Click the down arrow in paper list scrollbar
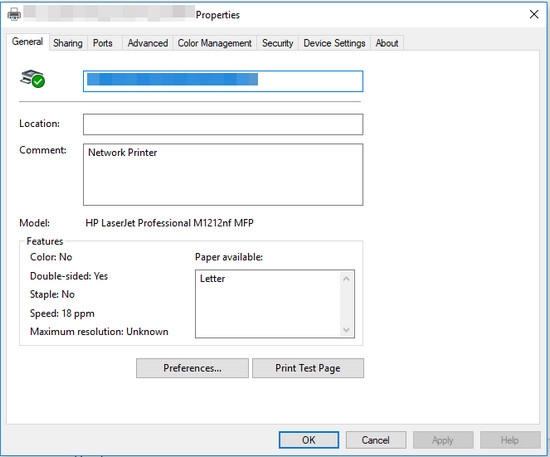The width and height of the screenshot is (550, 457). pyautogui.click(x=346, y=330)
